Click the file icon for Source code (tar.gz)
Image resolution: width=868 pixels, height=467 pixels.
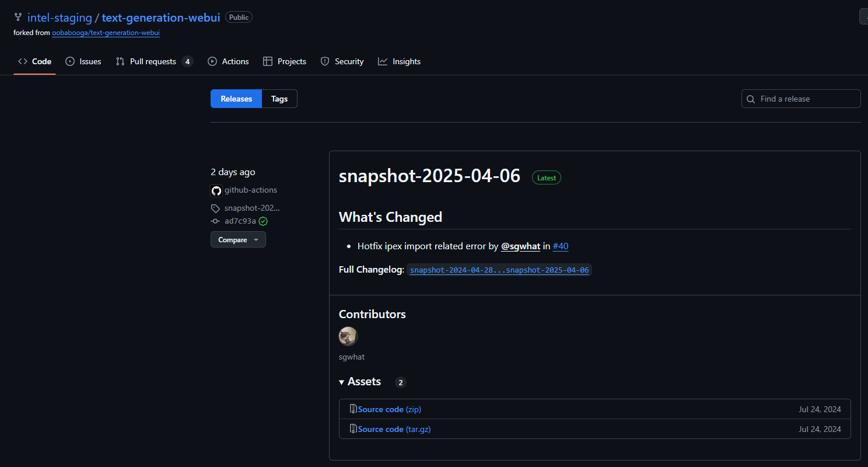point(353,428)
